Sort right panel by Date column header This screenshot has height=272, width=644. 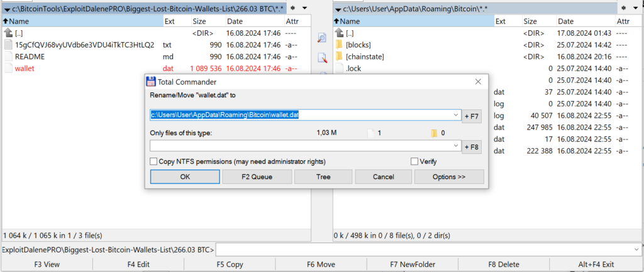(x=586, y=21)
